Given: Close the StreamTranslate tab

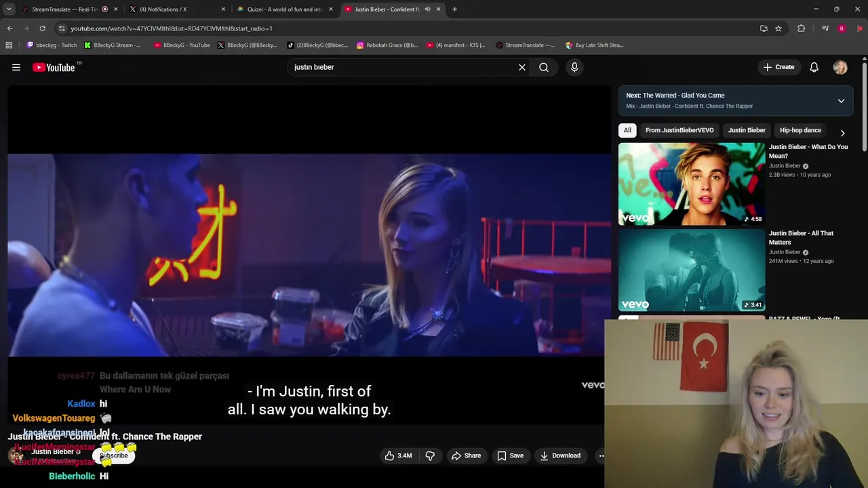Looking at the screenshot, I should click(116, 9).
